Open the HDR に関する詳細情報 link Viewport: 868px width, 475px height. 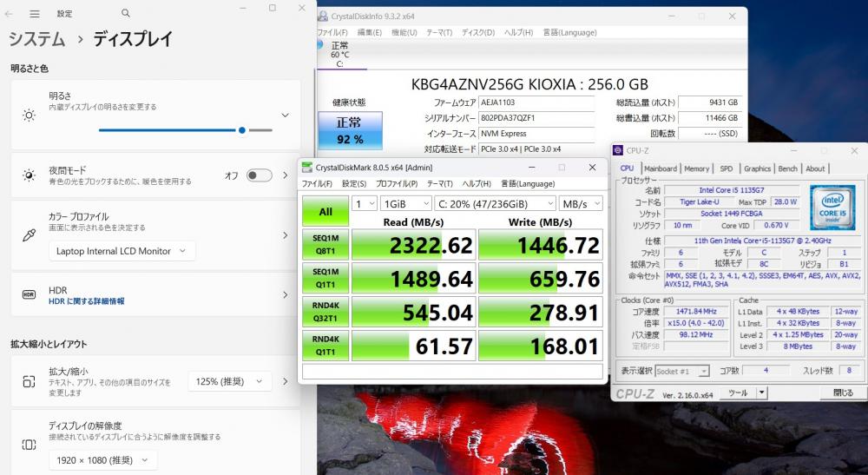tap(86, 301)
